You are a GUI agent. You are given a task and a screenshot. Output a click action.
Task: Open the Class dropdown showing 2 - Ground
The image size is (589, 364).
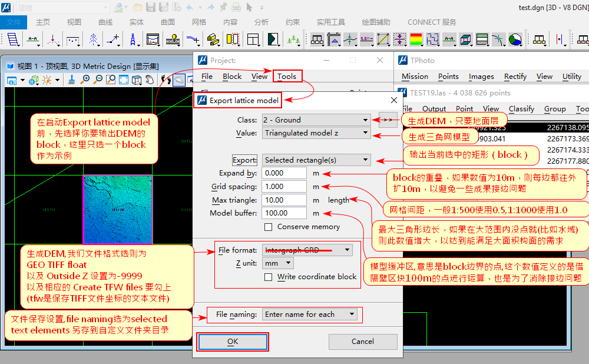coord(316,120)
